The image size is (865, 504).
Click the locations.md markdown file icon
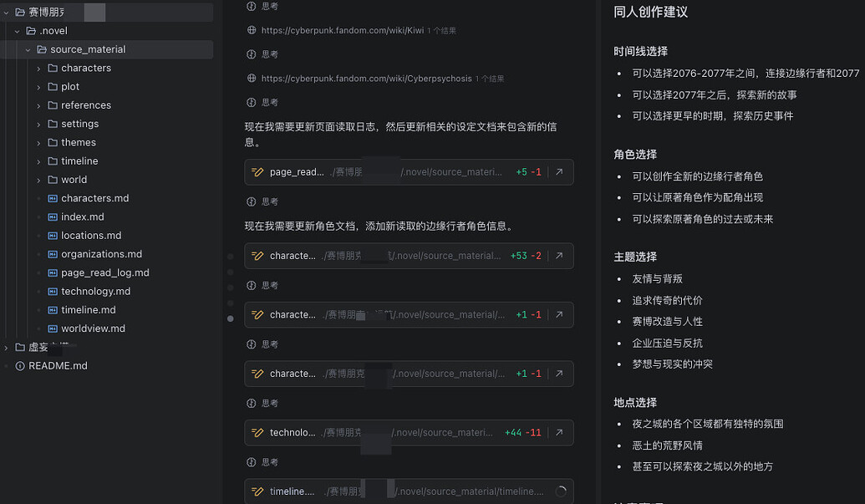53,236
